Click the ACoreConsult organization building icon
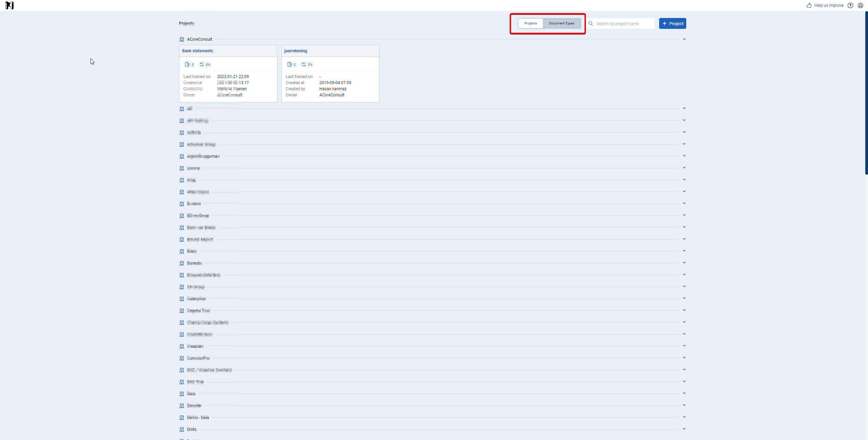 (x=182, y=39)
